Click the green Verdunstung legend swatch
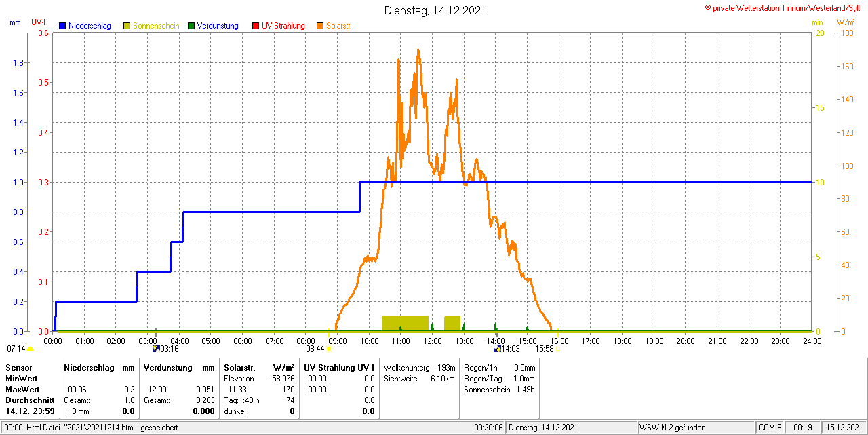868x435 pixels. tap(191, 26)
